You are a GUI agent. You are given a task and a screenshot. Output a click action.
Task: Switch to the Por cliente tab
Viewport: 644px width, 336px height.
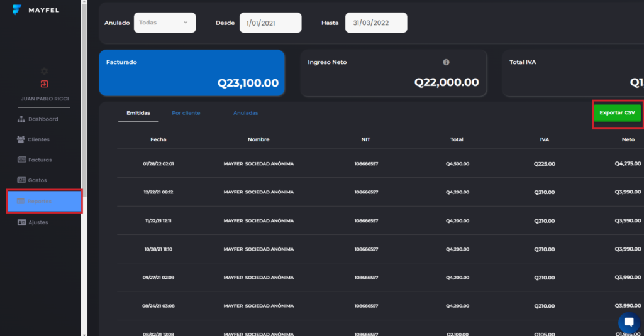(186, 113)
